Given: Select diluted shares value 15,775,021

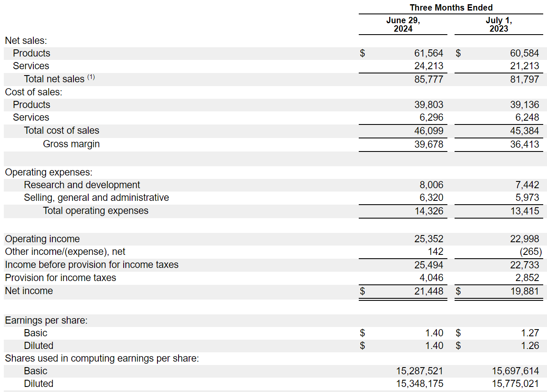Looking at the screenshot, I should [x=515, y=384].
